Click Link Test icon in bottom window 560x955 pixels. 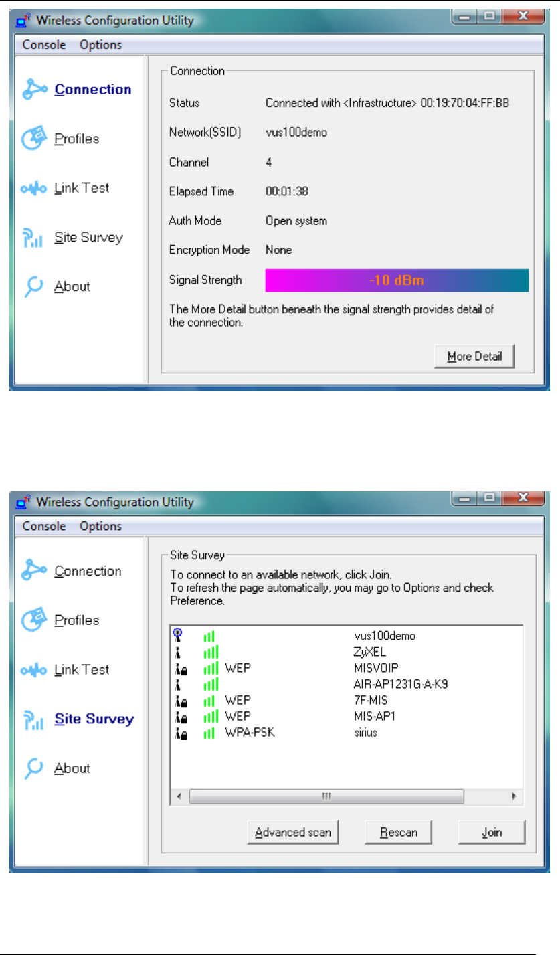(34, 671)
